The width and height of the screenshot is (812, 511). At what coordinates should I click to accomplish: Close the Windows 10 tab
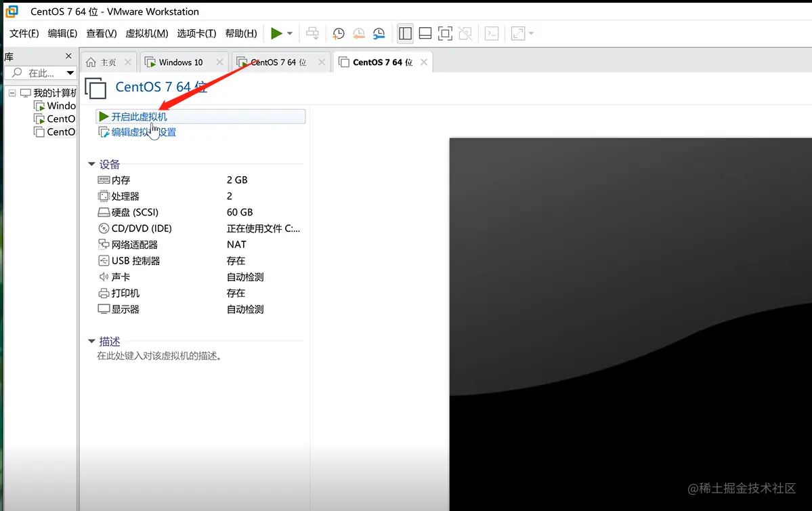pyautogui.click(x=219, y=62)
